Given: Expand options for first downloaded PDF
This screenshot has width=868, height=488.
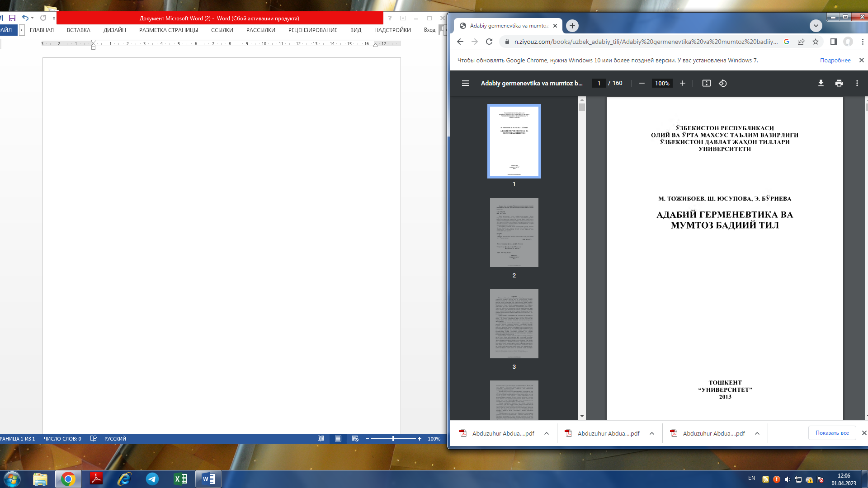Looking at the screenshot, I should pos(547,433).
